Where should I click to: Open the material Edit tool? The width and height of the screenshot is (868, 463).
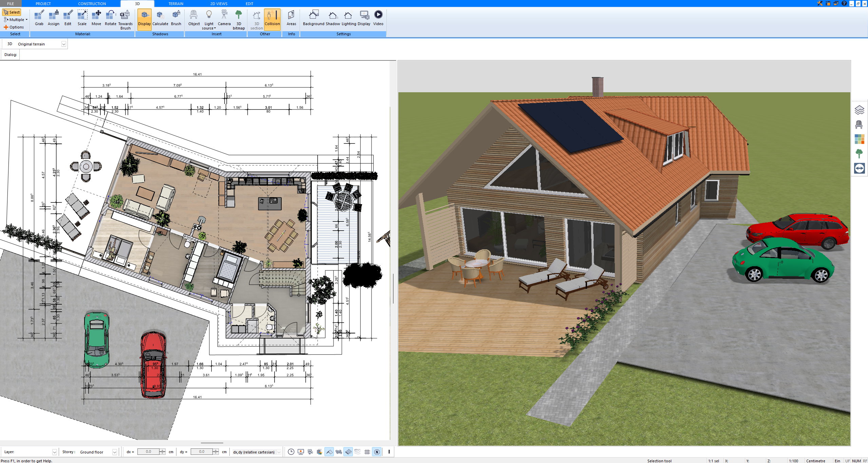coord(68,18)
